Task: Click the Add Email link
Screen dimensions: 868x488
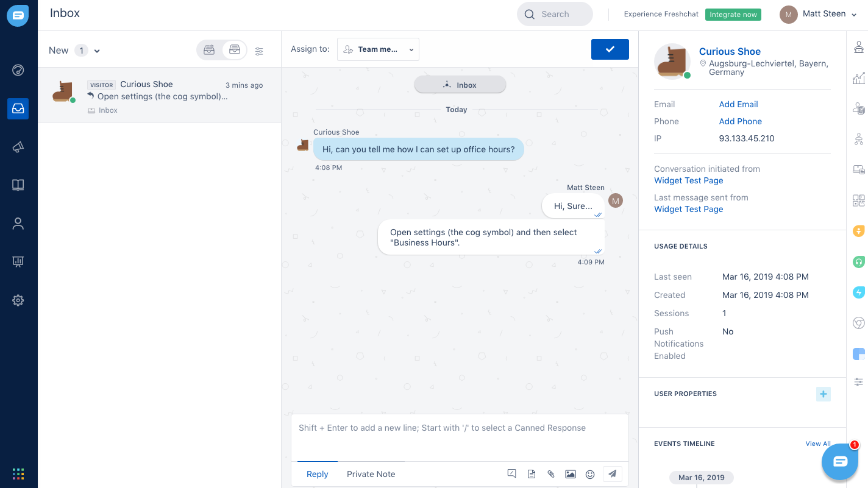Action: pos(738,104)
